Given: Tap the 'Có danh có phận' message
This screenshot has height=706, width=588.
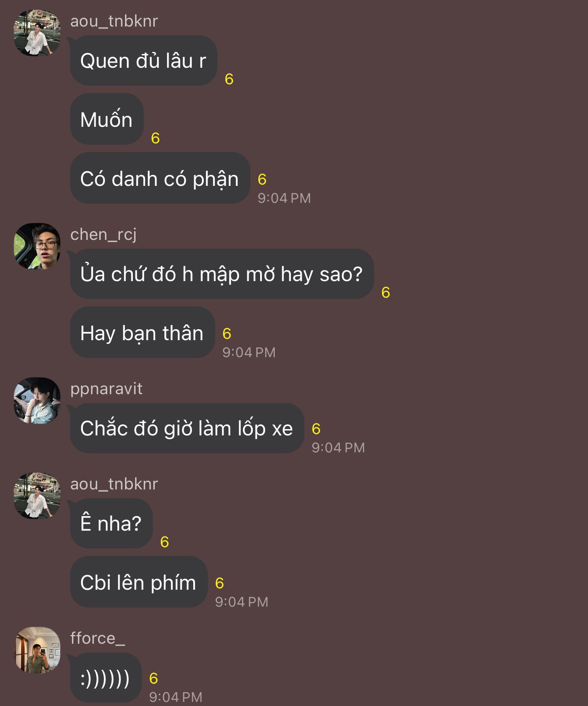Looking at the screenshot, I should point(160,178).
